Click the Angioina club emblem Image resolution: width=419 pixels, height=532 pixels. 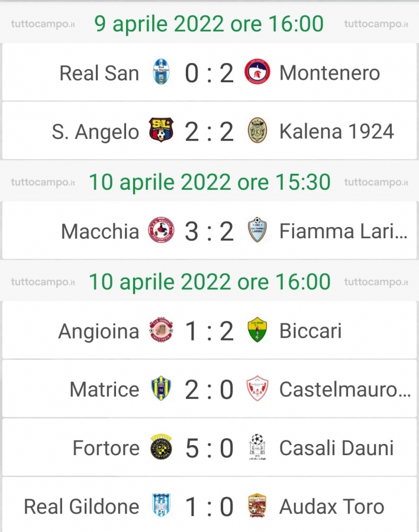[161, 330]
